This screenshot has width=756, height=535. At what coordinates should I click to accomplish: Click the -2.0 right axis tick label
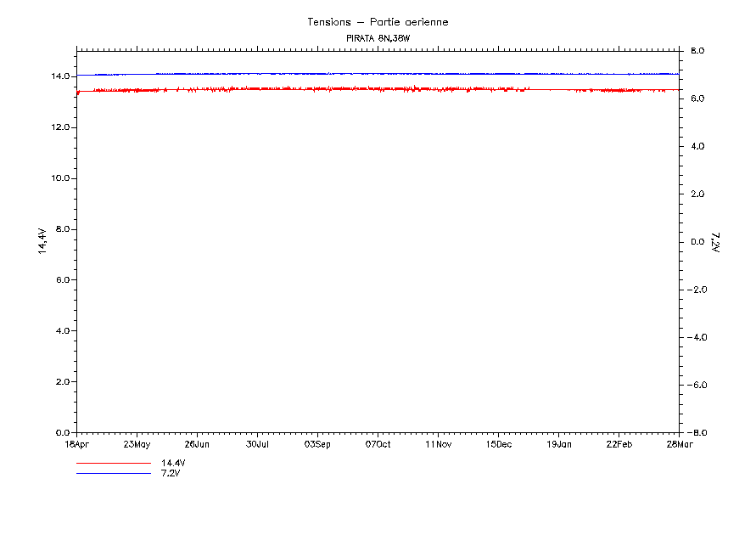click(697, 290)
